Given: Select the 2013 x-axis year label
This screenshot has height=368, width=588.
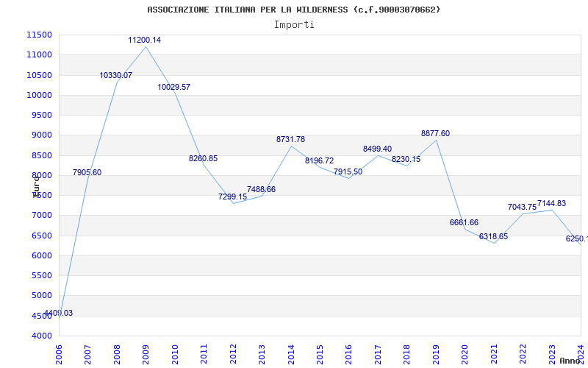Looking at the screenshot, I should 262,355.
